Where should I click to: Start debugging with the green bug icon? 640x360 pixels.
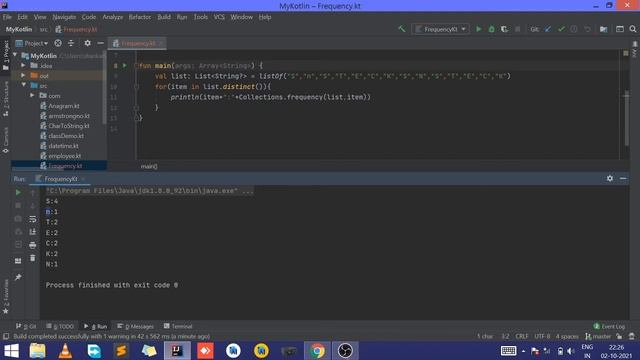pos(491,29)
